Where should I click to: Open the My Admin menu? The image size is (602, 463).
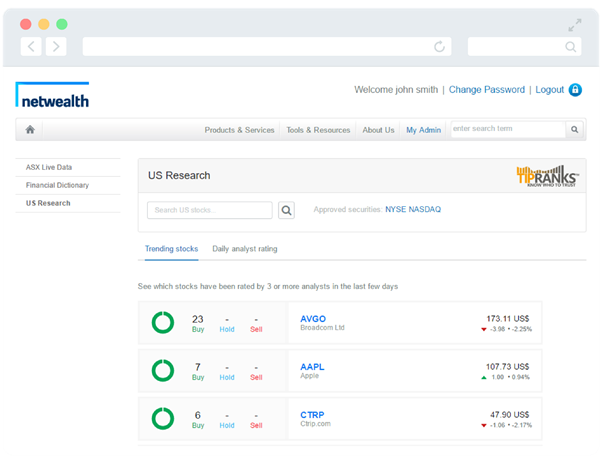423,130
